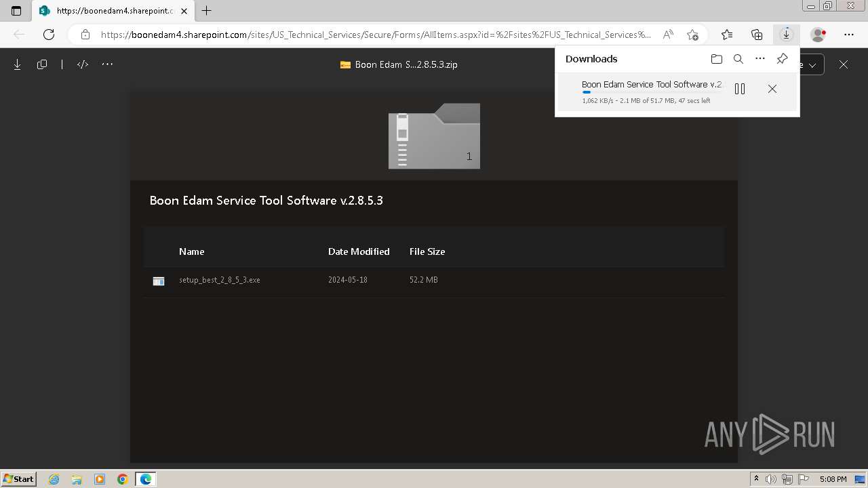
Task: View site information lock icon
Action: click(x=85, y=35)
